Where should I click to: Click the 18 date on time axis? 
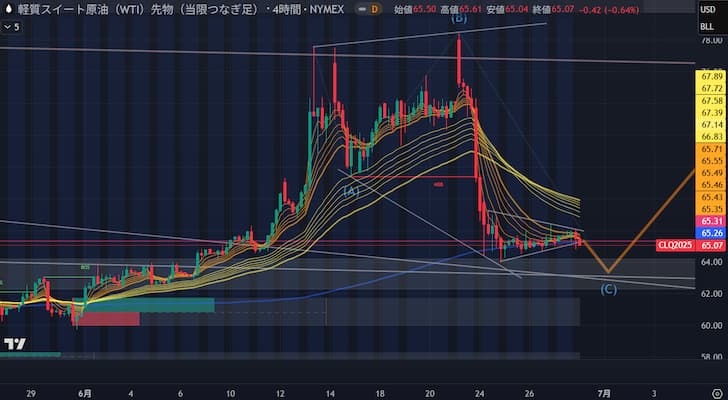pos(380,394)
